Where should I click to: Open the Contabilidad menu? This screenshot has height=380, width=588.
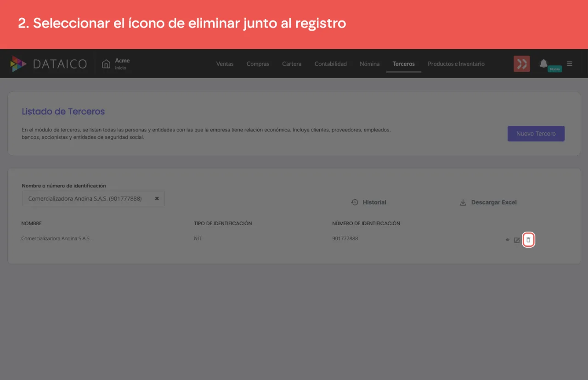tap(331, 64)
